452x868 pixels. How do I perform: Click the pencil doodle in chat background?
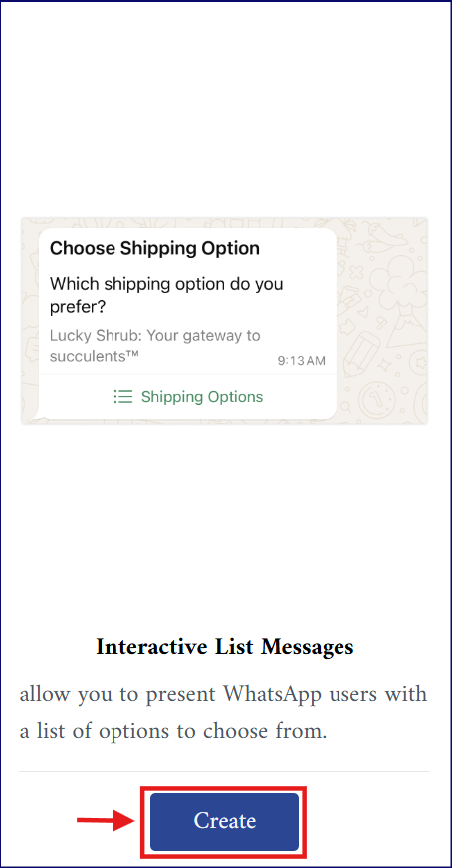click(360, 356)
